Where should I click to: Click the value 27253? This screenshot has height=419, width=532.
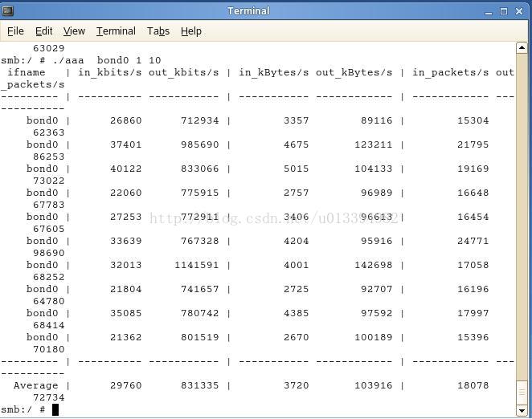pos(125,217)
